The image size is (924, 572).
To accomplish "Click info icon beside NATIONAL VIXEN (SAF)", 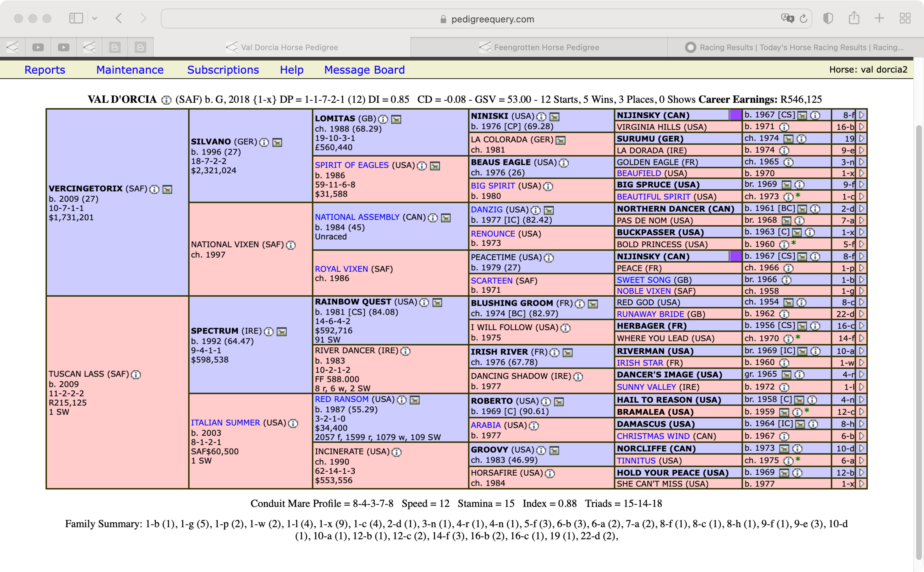I will tap(290, 245).
